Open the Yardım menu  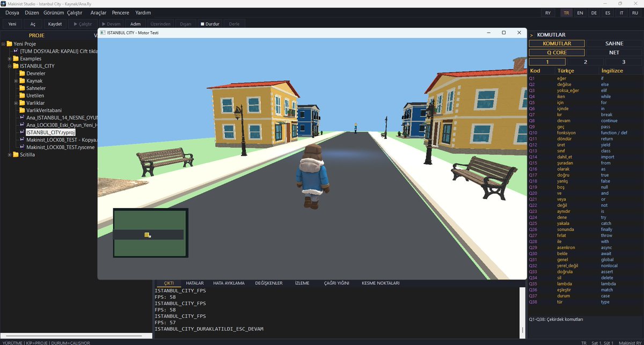click(x=143, y=12)
